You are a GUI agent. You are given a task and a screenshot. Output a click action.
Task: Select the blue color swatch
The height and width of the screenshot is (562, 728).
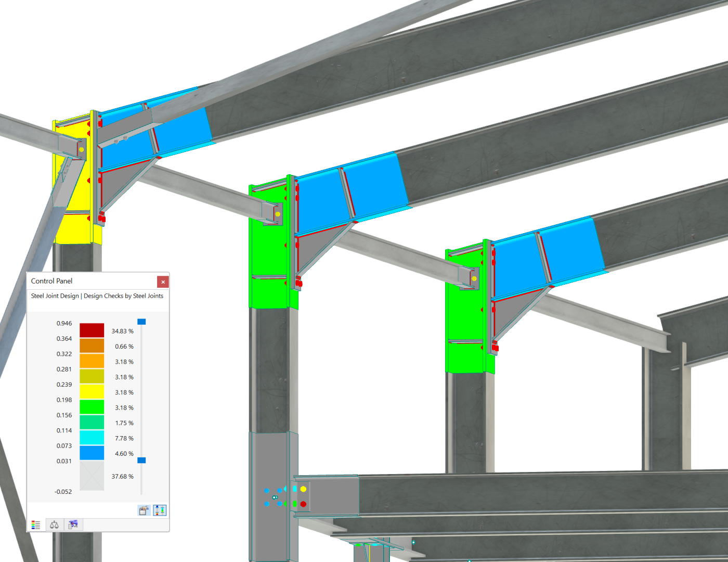(92, 453)
